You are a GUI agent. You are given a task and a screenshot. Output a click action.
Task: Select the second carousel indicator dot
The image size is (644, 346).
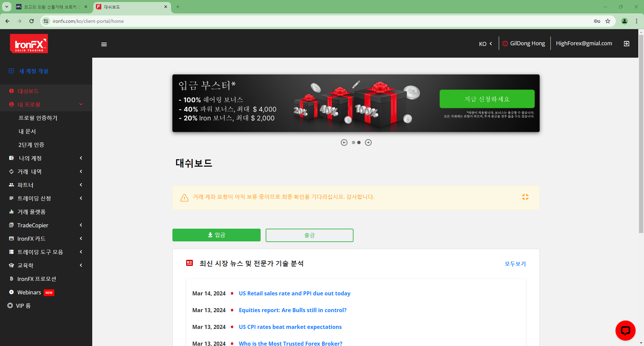359,142
